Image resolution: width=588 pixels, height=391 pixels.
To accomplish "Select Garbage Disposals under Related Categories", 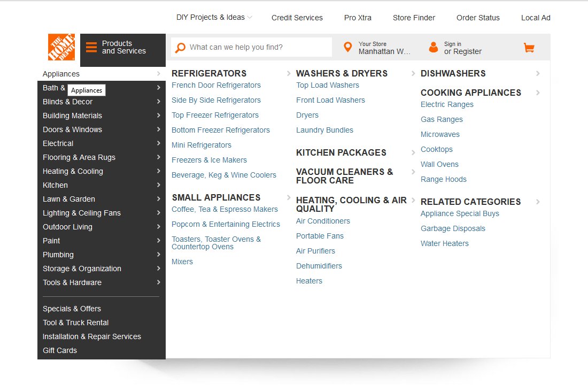I will (453, 228).
